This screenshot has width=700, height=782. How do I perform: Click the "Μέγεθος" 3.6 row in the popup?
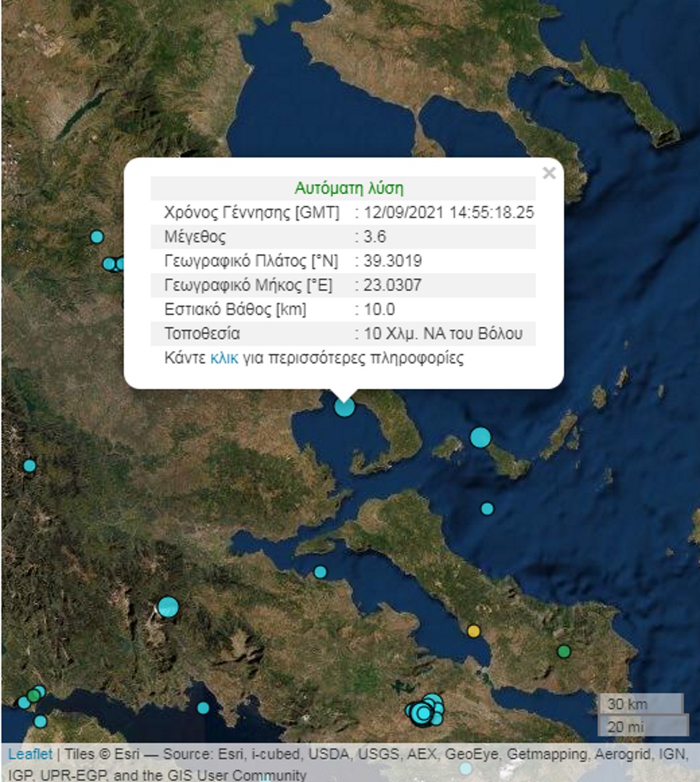[343, 237]
